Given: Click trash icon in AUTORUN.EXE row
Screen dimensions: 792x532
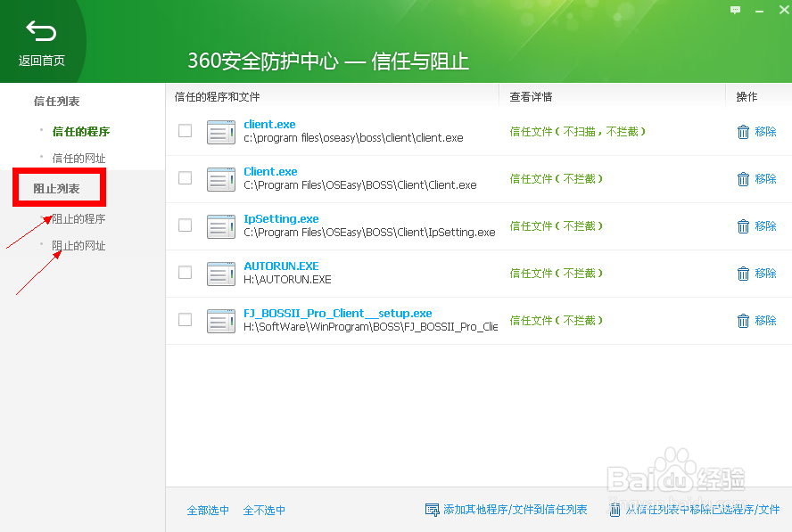Looking at the screenshot, I should pos(743,273).
